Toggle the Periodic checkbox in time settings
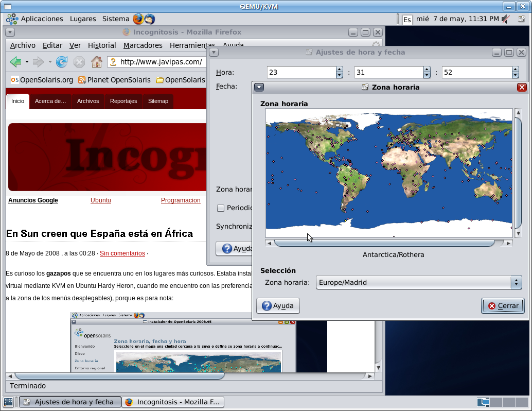This screenshot has height=411, width=532. 221,208
